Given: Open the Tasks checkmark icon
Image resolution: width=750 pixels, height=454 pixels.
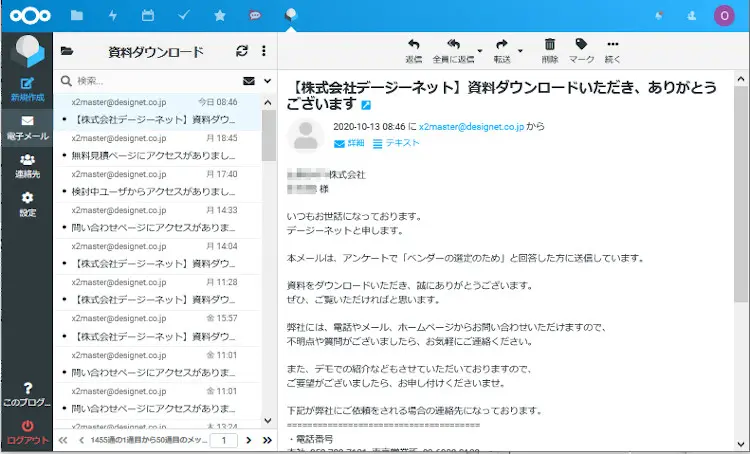Looking at the screenshot, I should pyautogui.click(x=184, y=15).
